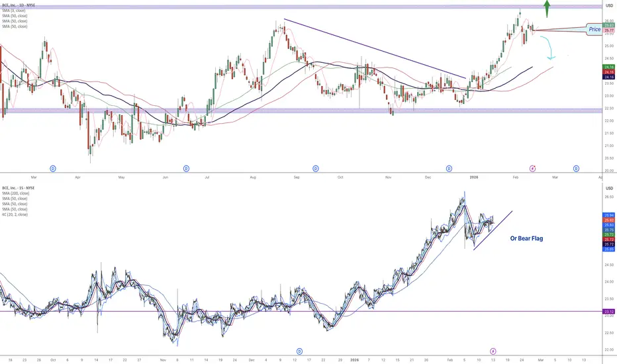Click the 25.65 price label on 15-minute chart
This screenshot has width=617, height=364.
pyautogui.click(x=609, y=249)
